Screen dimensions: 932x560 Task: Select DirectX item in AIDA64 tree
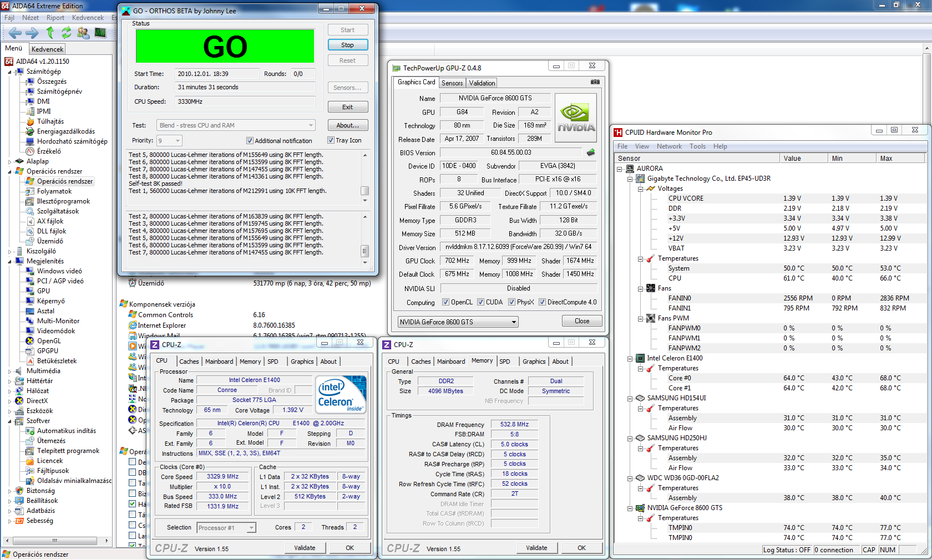click(37, 401)
